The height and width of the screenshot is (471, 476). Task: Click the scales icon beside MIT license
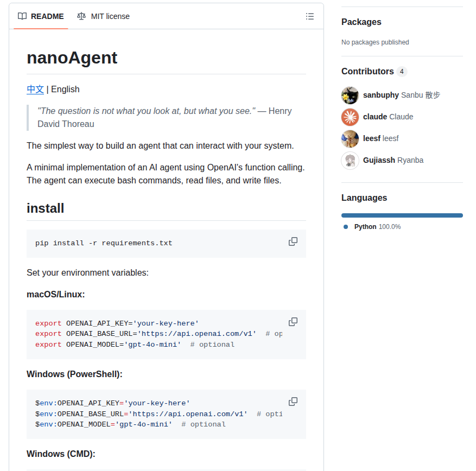(80, 16)
